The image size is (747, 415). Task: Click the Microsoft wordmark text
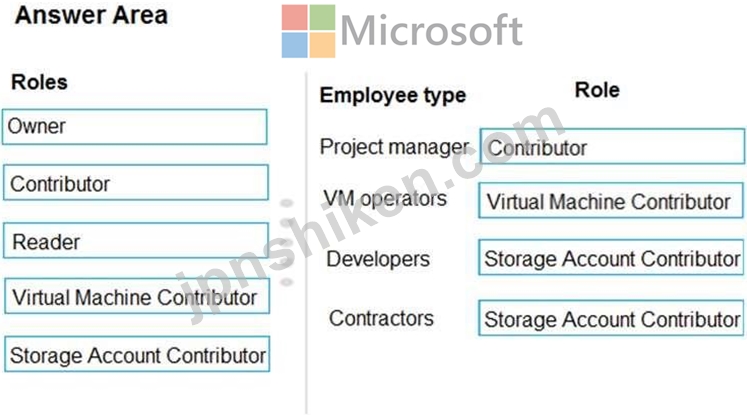click(432, 30)
